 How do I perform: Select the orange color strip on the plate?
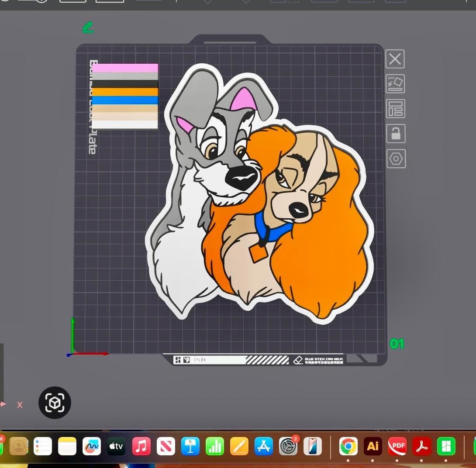click(125, 92)
